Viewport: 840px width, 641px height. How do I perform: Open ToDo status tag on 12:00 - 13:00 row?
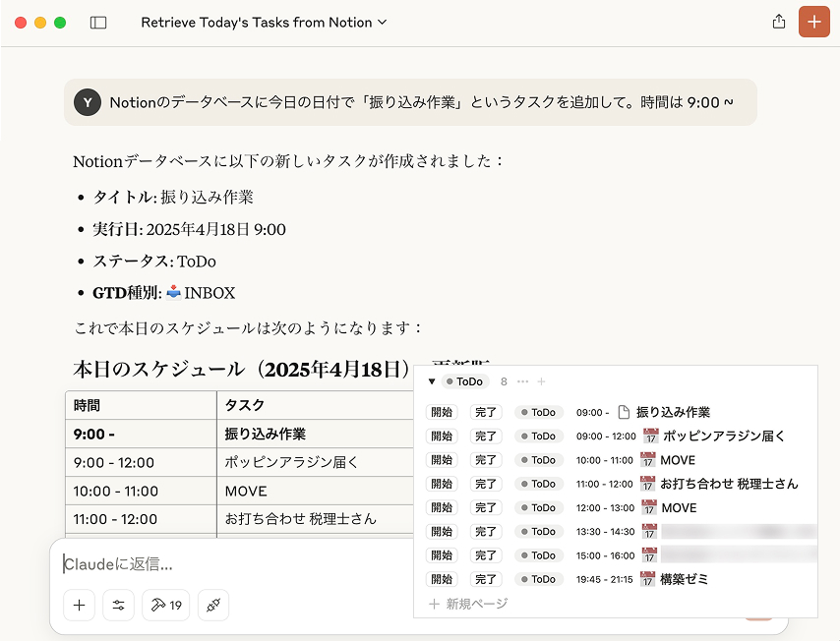(539, 507)
